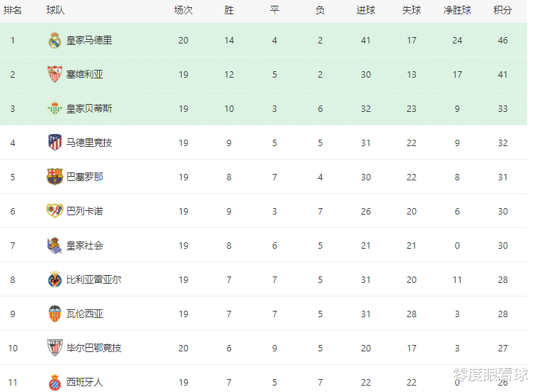Click the Real Sociedad crest icon
This screenshot has height=392, width=535.
pos(55,245)
